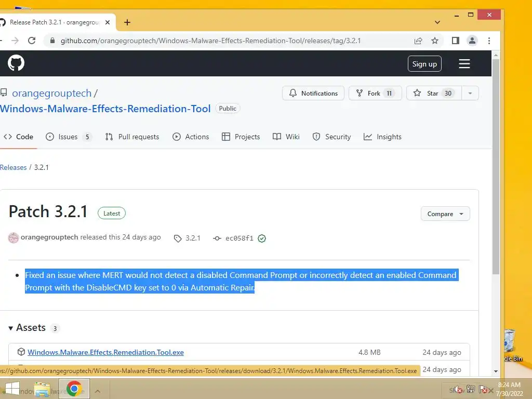Show hidden taskbar icons chevron

tap(97, 391)
